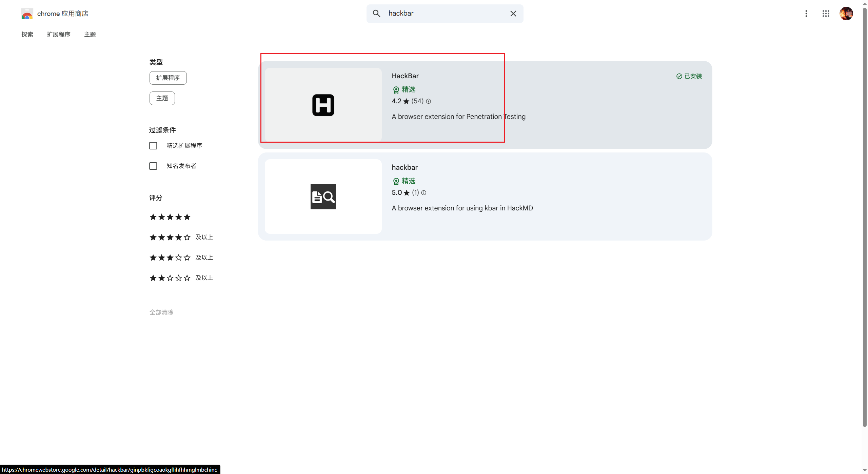Switch to the 主题 navigation tab
This screenshot has width=868, height=474.
pyautogui.click(x=90, y=35)
